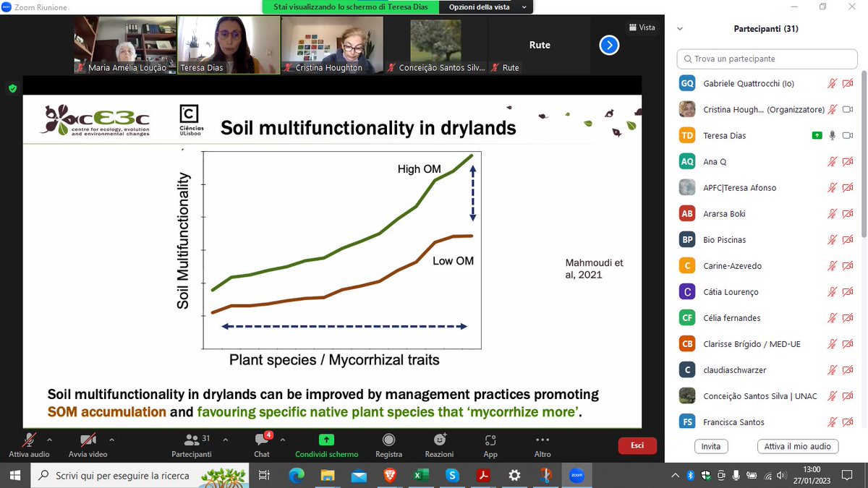Click Attiva il mio audio button

[x=797, y=446]
